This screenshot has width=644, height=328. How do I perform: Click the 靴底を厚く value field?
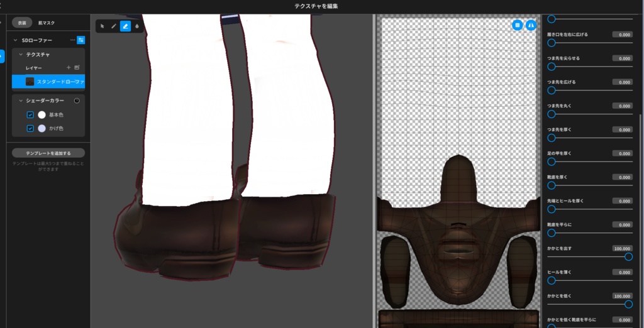click(x=622, y=177)
